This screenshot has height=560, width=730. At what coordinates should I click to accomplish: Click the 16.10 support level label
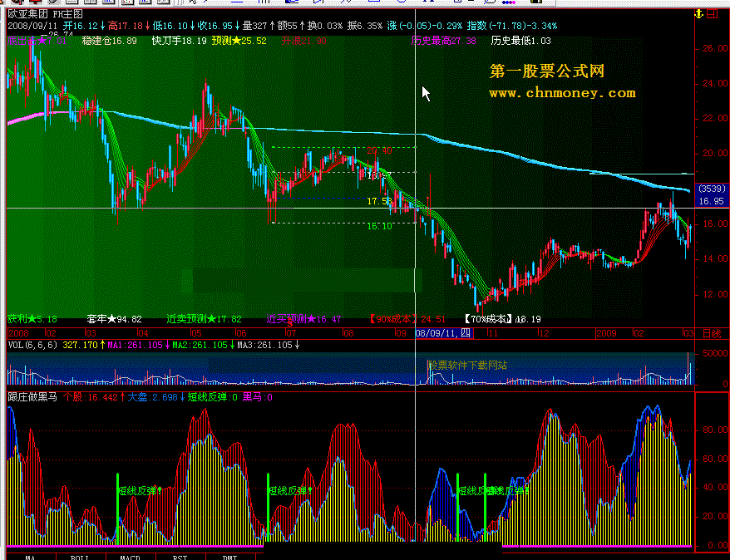(x=379, y=226)
